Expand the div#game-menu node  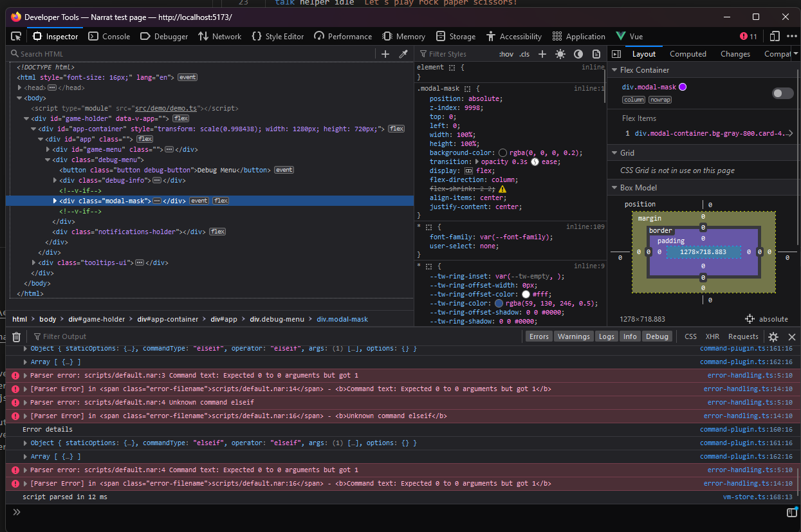(48, 149)
